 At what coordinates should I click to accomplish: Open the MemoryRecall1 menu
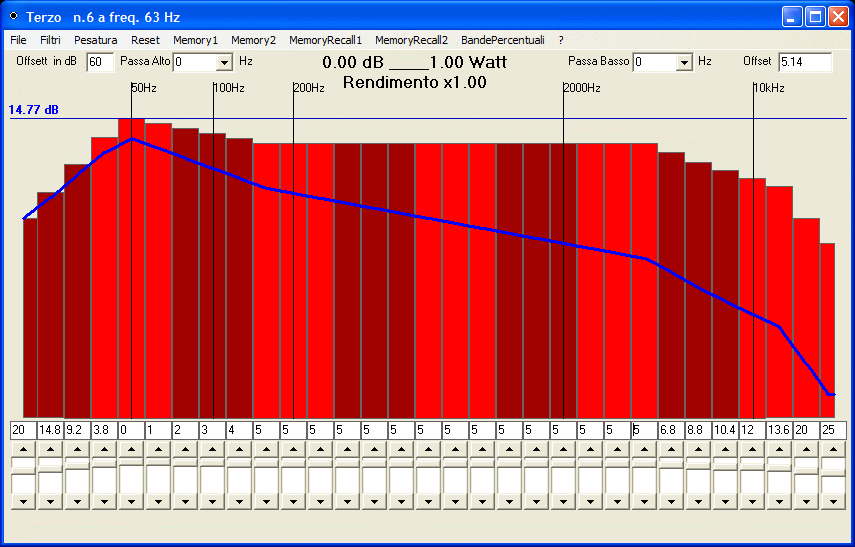325,40
